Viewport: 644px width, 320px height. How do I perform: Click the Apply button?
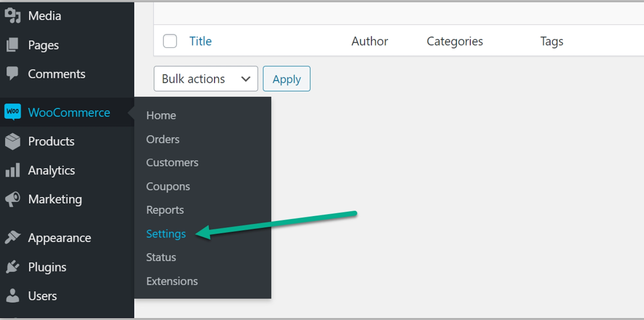point(287,79)
